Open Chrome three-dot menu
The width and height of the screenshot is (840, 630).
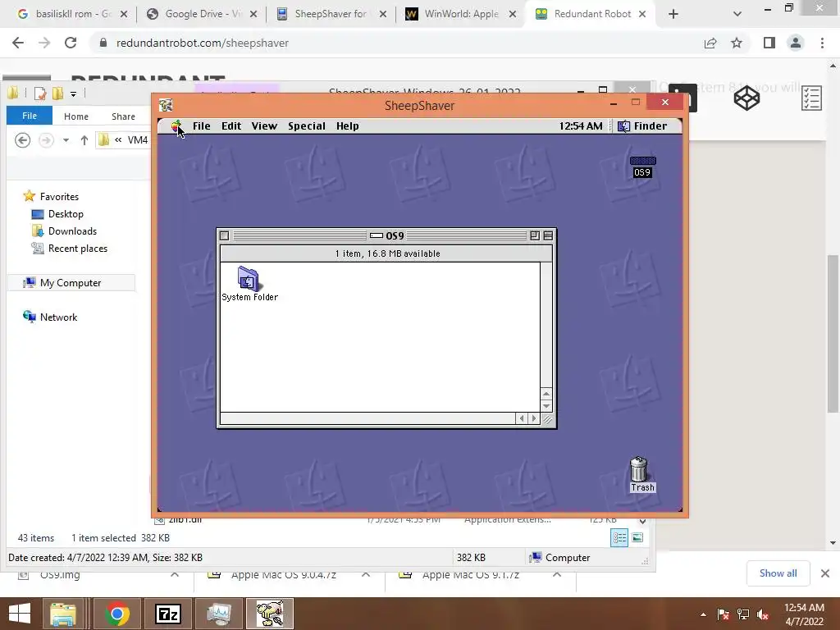822,43
